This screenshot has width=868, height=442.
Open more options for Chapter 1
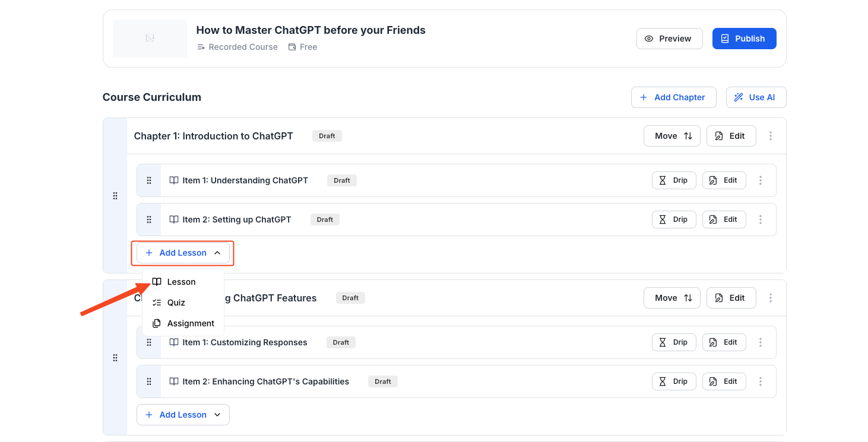tap(771, 136)
